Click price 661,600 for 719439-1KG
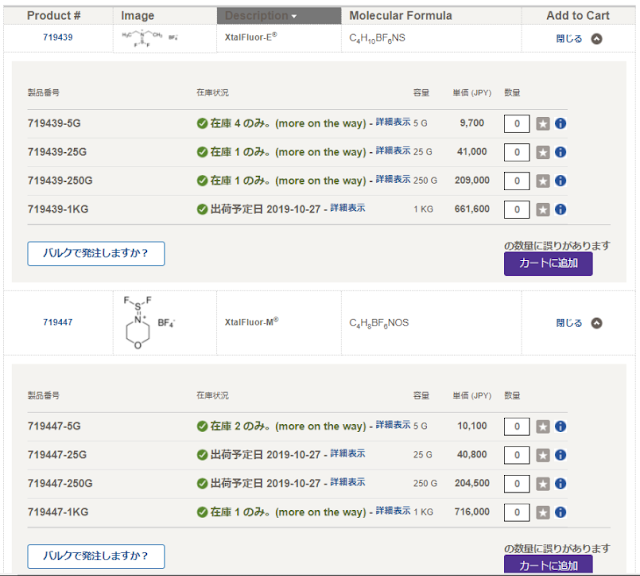 [x=472, y=209]
